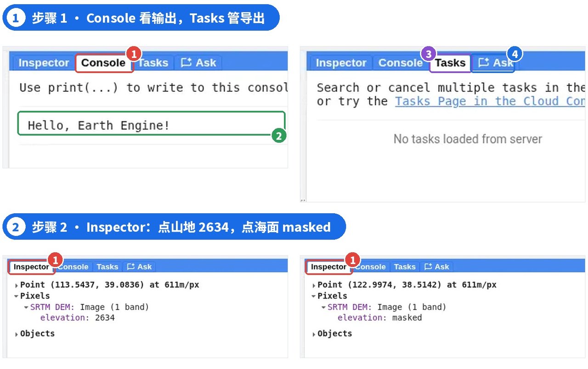The height and width of the screenshot is (369, 588).
Task: Collapse the Pixels section above elevation 2634
Action: (x=17, y=296)
